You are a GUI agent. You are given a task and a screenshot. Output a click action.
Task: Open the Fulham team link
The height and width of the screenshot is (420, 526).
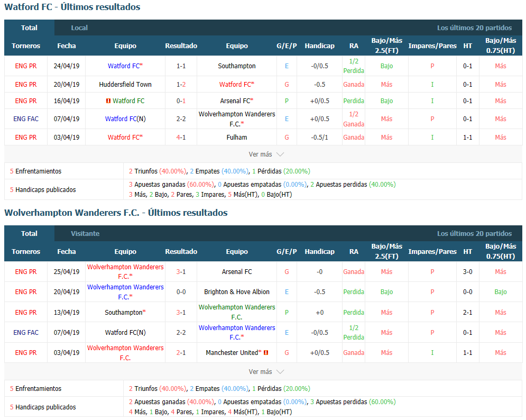(x=237, y=138)
